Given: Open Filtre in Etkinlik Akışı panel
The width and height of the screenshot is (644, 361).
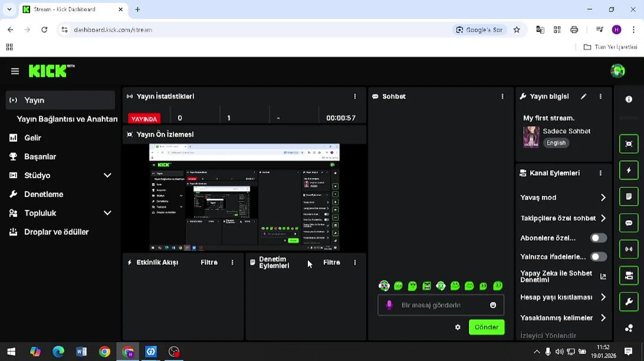Looking at the screenshot, I should point(209,262).
